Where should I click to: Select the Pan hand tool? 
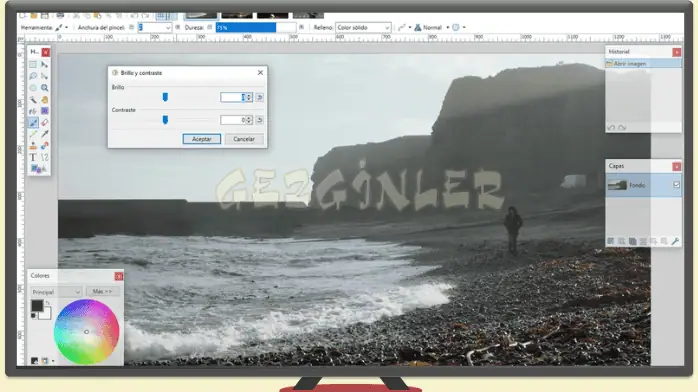click(45, 99)
